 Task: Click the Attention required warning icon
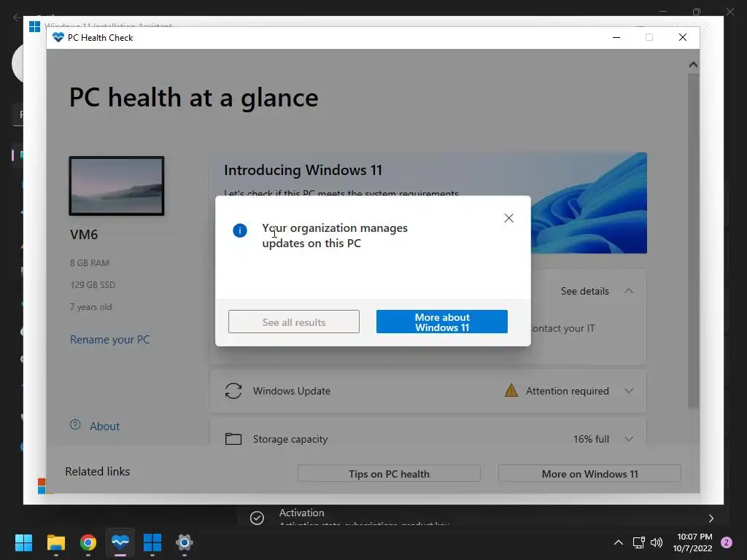pyautogui.click(x=511, y=391)
